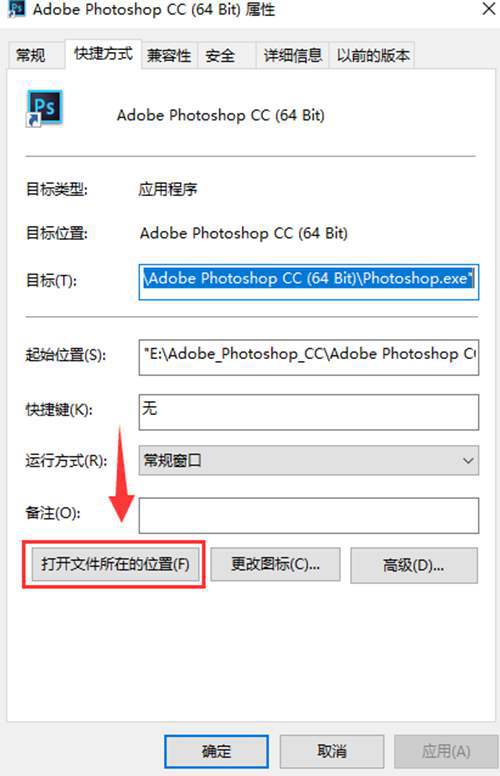Screen dimensions: 500x776
Task: Expand the 运行方式 常规窗口 dropdown
Action: click(x=309, y=460)
